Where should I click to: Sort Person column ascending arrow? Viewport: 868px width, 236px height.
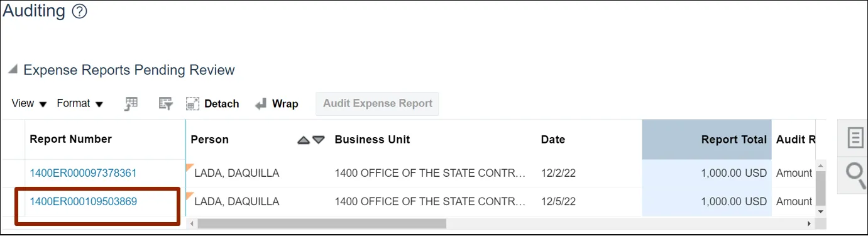point(304,140)
